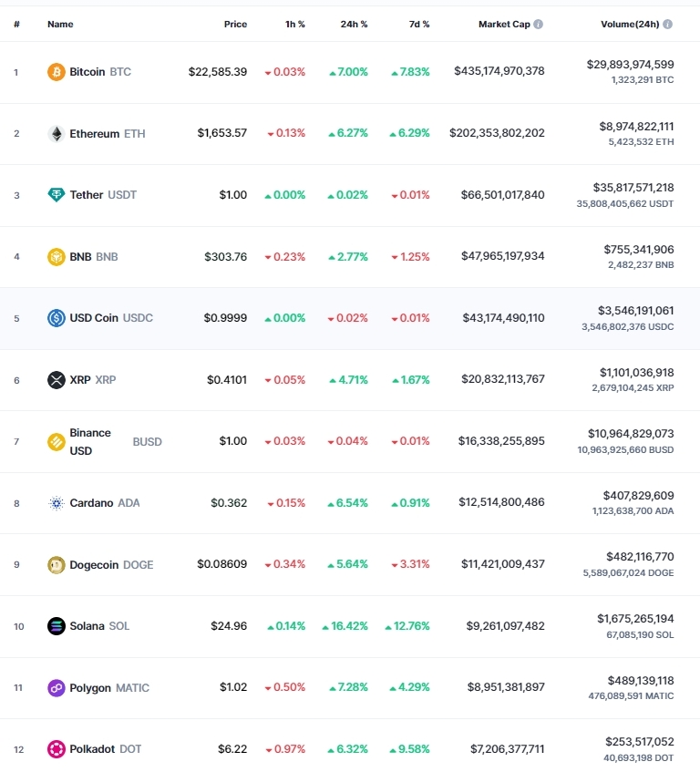700x772 pixels.
Task: Click the Tether logo icon
Action: 57,195
